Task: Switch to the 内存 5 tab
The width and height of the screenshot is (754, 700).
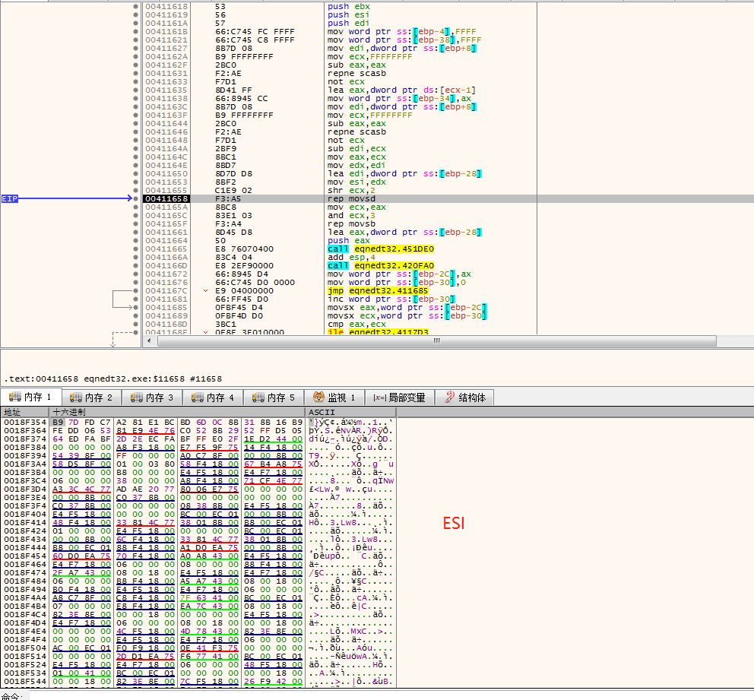Action: 274,398
